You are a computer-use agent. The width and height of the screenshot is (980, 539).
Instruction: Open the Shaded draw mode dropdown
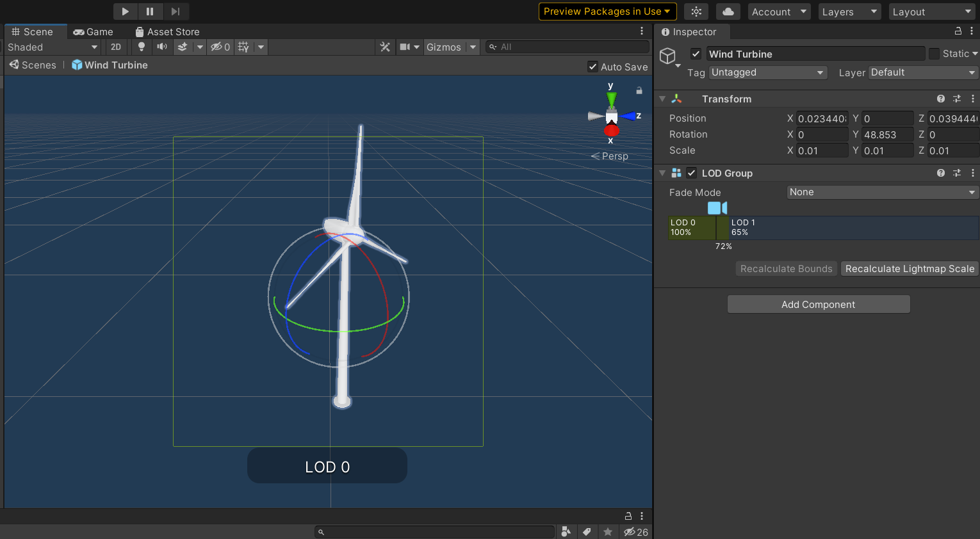pyautogui.click(x=52, y=47)
